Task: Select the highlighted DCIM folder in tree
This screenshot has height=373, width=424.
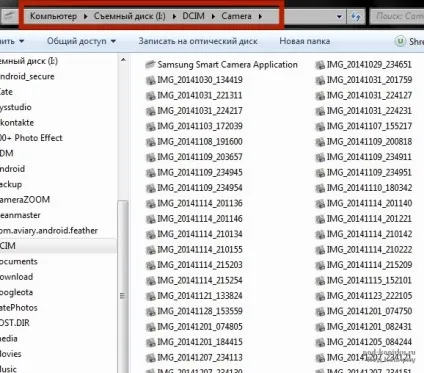Action: [x=58, y=246]
